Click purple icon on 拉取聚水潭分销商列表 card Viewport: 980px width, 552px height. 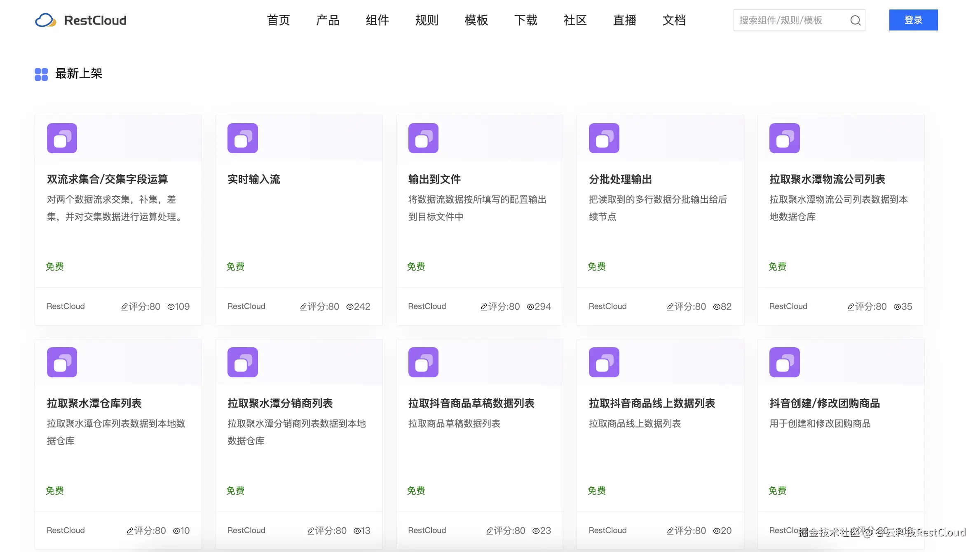tap(243, 362)
